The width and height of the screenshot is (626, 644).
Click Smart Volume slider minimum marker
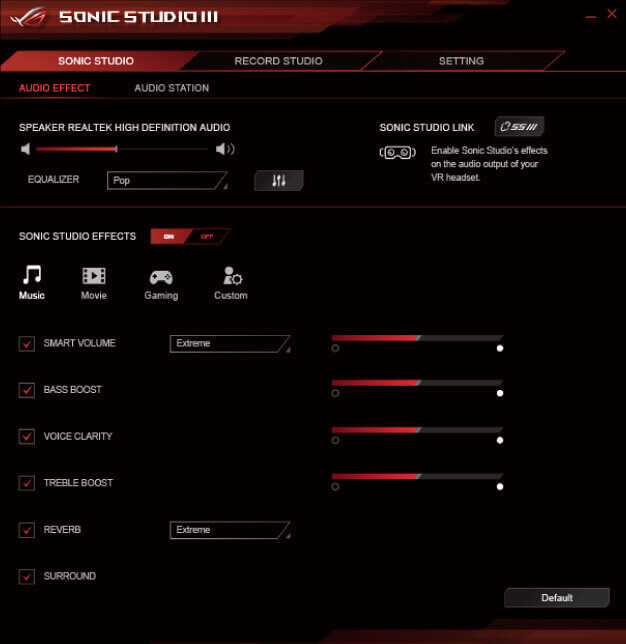coord(335,348)
